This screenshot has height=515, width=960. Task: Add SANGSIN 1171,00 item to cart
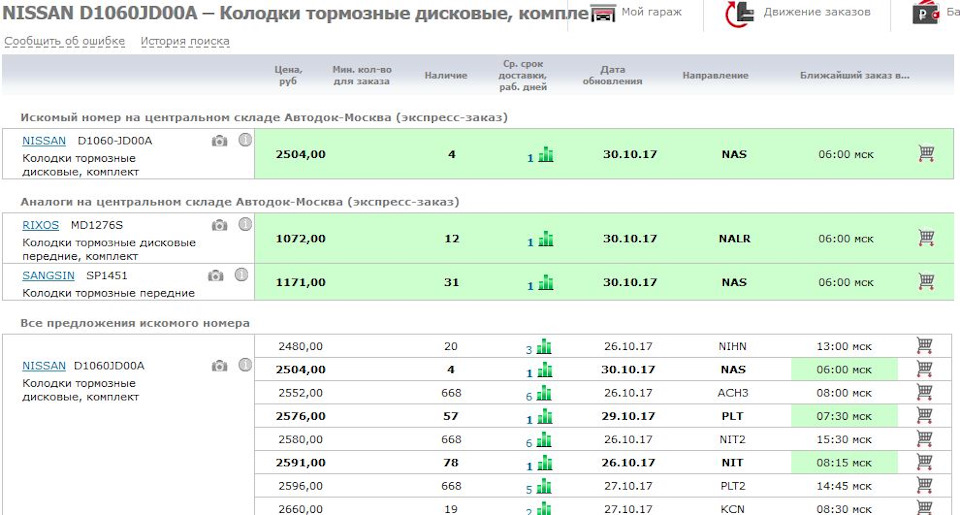[926, 281]
